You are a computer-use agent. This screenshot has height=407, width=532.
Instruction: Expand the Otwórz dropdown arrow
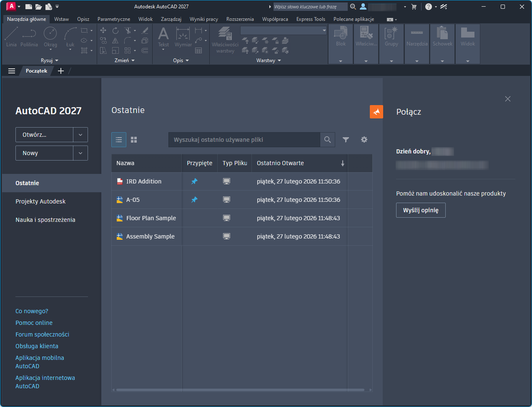(80, 135)
